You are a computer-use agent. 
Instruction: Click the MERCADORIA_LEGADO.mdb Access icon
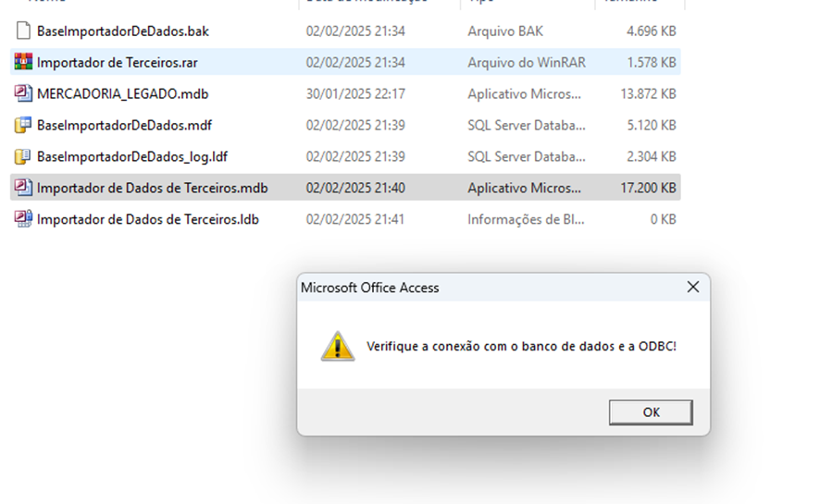coord(23,93)
